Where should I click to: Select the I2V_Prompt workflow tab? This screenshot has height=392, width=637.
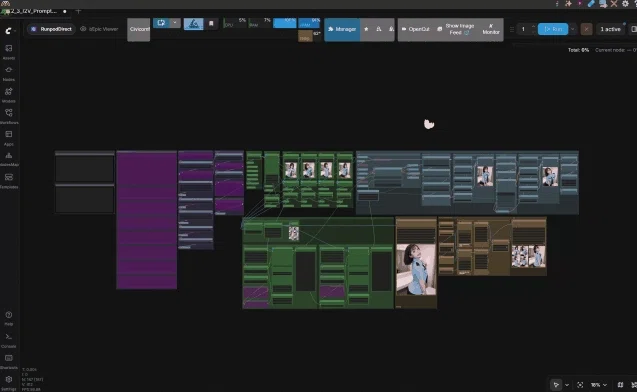pyautogui.click(x=34, y=11)
